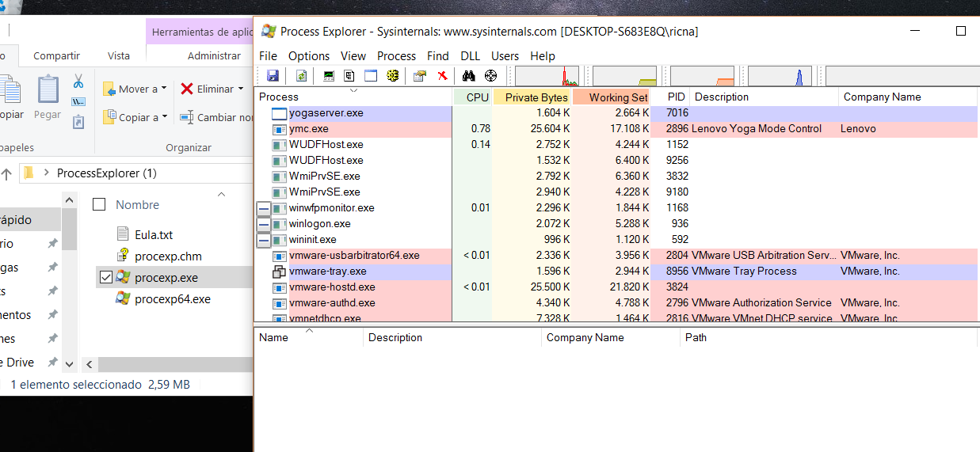The image size is (980, 452).
Task: Click the Properties toolbar icon
Action: tap(420, 76)
